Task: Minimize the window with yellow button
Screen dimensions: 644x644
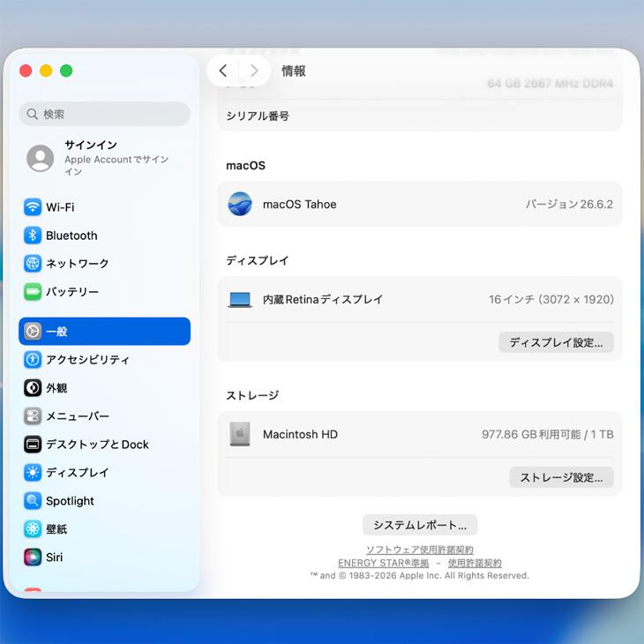Action: point(46,71)
